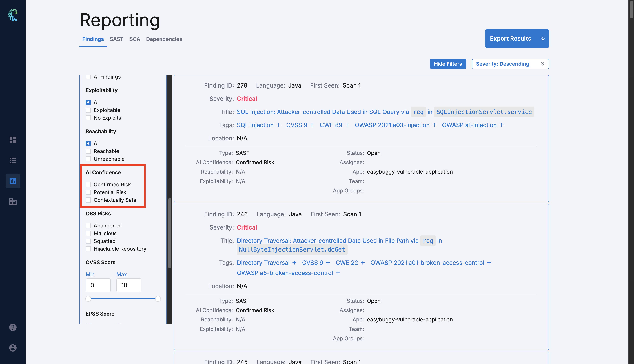The image size is (634, 364).
Task: Click the OWASP 2021 a03-injection tag link
Action: click(392, 125)
